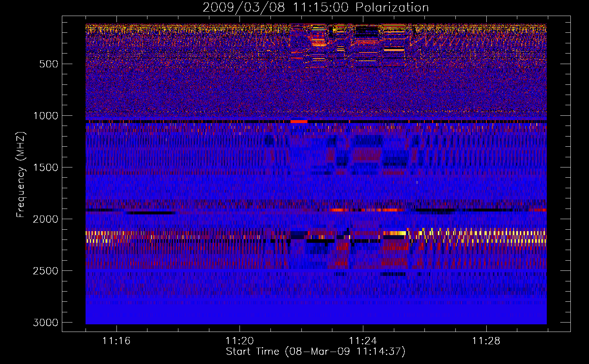
Task: Click the 11:16 time tick label
Action: tap(116, 341)
